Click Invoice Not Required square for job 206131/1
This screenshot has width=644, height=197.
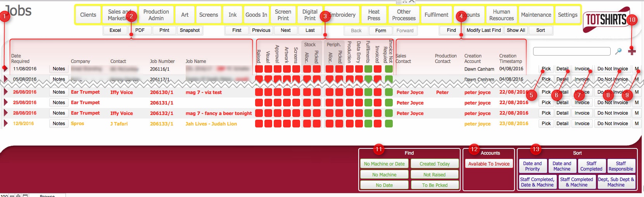point(389,103)
